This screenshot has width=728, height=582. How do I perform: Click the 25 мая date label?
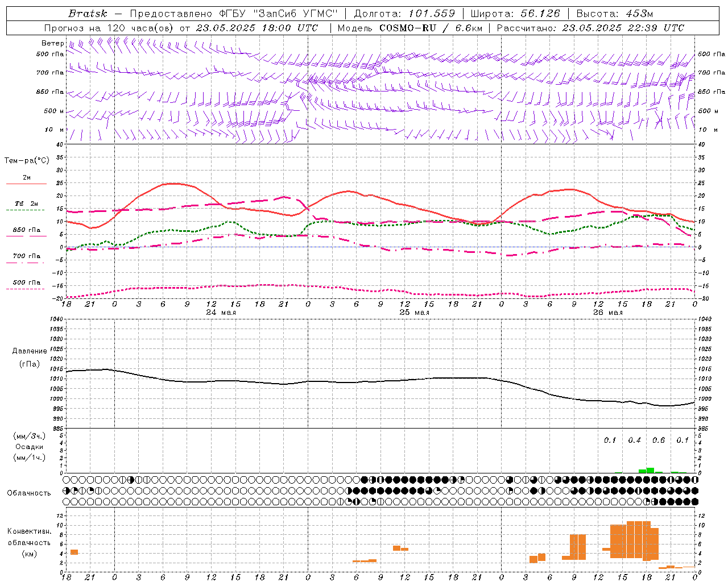coord(414,313)
